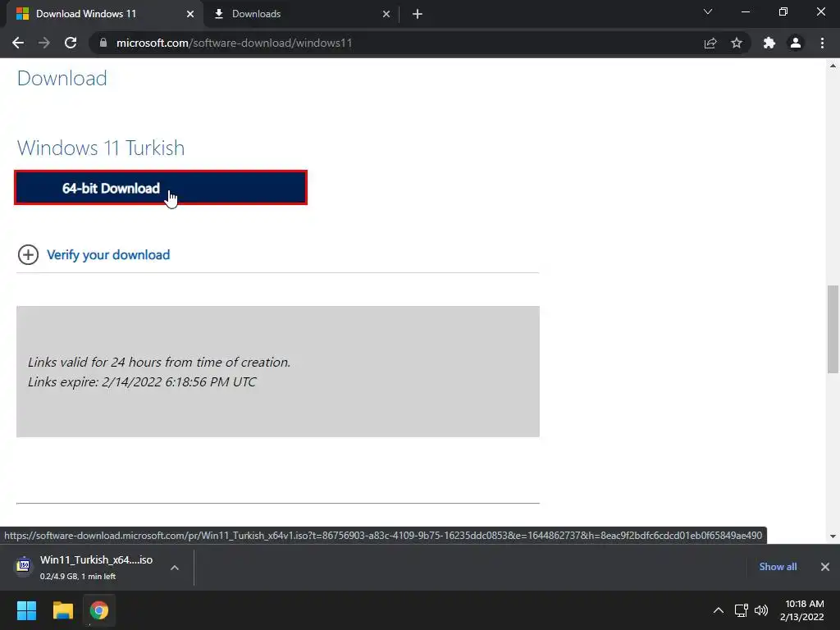Open the Chrome extensions puzzle icon
This screenshot has height=630, width=840.
[x=769, y=43]
